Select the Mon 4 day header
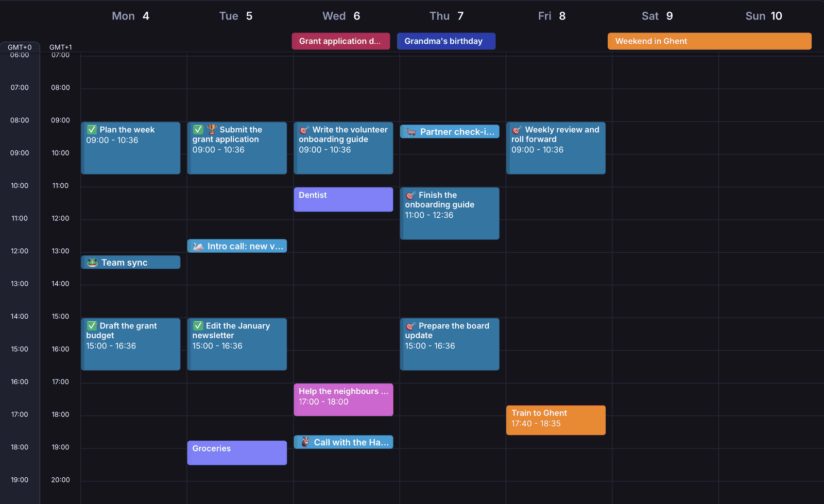The image size is (824, 504). coord(131,16)
